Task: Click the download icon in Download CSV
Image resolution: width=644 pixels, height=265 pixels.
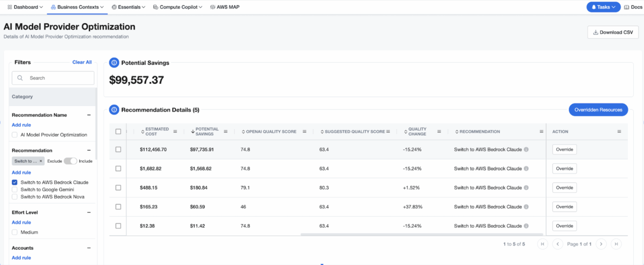Action: [596, 32]
